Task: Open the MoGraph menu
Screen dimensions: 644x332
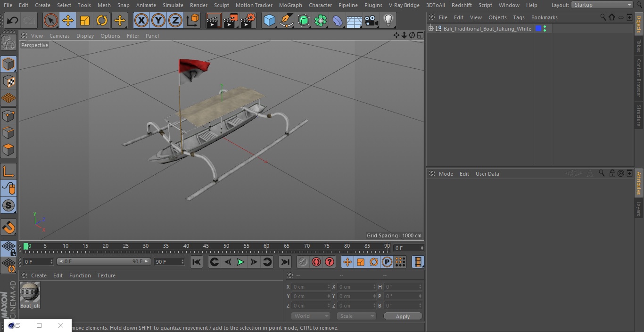Action: point(290,5)
